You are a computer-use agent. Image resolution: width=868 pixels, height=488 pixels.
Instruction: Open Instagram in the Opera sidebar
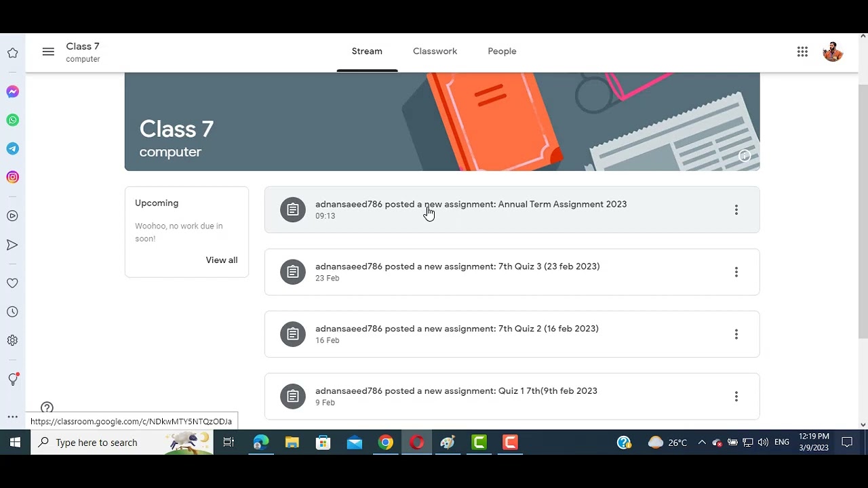[x=13, y=177]
